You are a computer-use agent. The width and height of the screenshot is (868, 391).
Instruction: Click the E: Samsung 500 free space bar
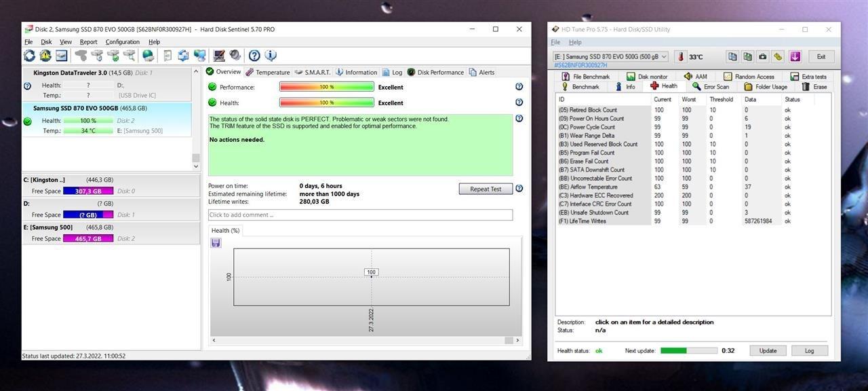coord(88,239)
